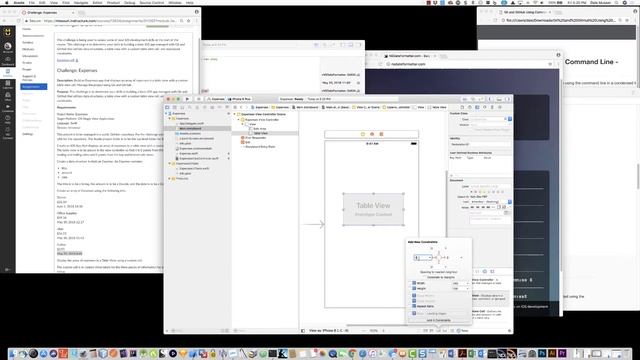This screenshot has height=360, width=640.
Task: Click the Restoration ID field in inspector
Action: click(480, 144)
